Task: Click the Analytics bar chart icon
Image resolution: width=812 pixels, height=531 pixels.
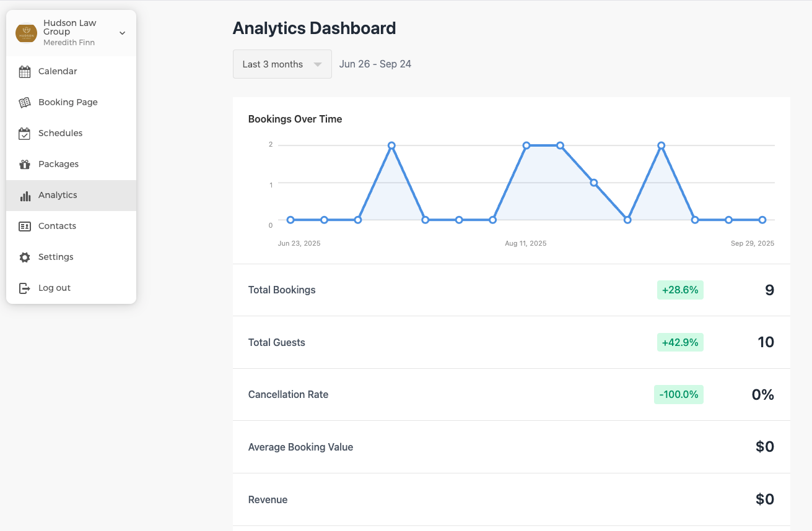Action: click(25, 196)
